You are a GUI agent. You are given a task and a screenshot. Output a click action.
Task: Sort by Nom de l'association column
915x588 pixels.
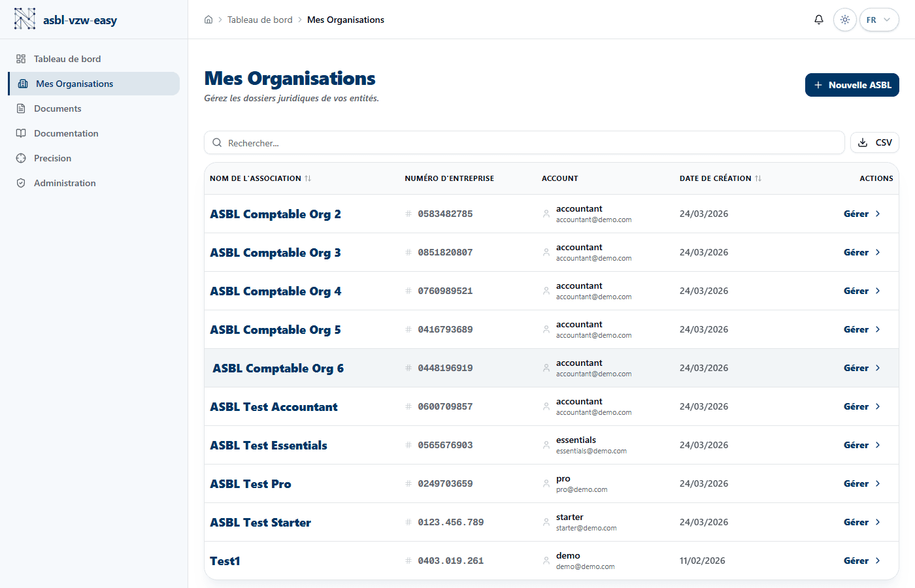click(261, 178)
